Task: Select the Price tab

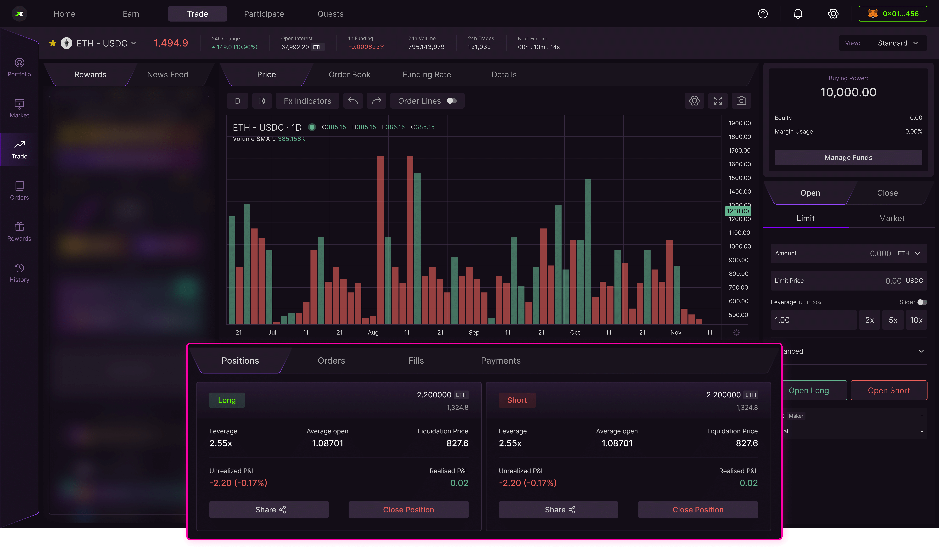Action: [x=266, y=75]
